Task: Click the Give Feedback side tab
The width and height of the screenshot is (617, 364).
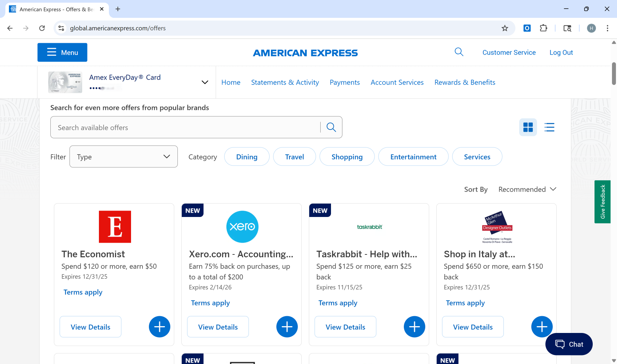Action: 602,202
